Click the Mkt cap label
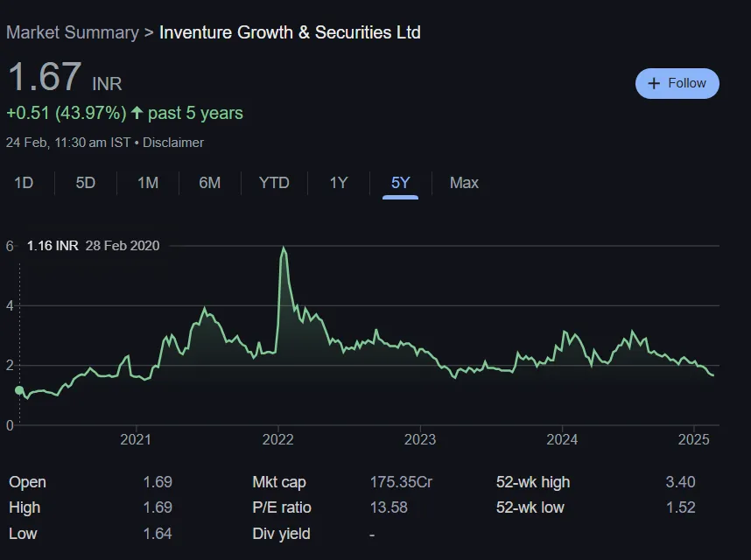 [279, 482]
